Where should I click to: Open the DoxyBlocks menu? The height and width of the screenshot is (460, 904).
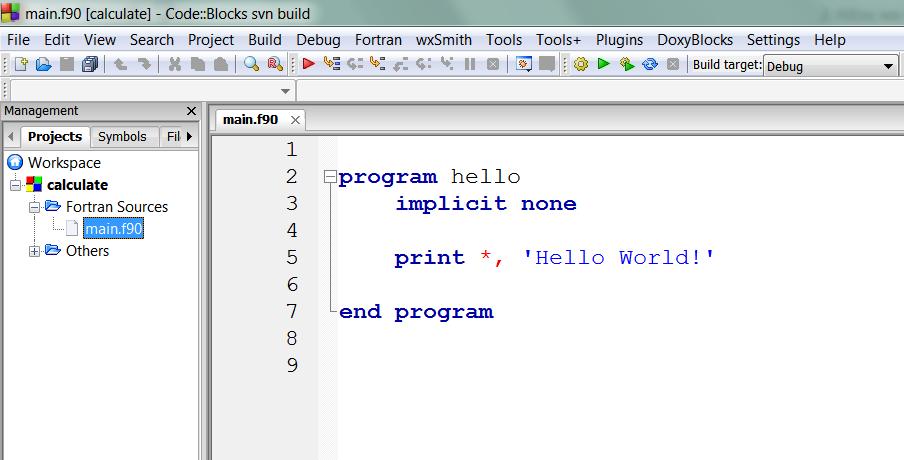[x=695, y=40]
